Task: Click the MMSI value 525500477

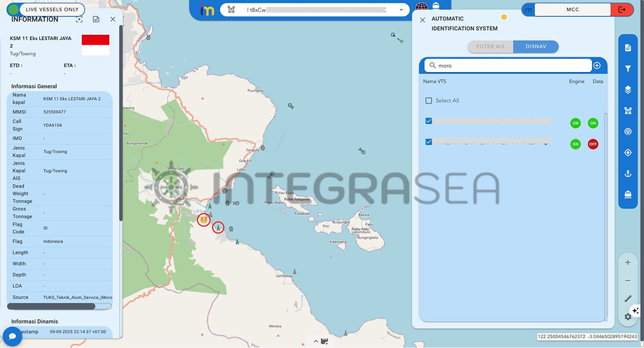Action: click(x=55, y=111)
